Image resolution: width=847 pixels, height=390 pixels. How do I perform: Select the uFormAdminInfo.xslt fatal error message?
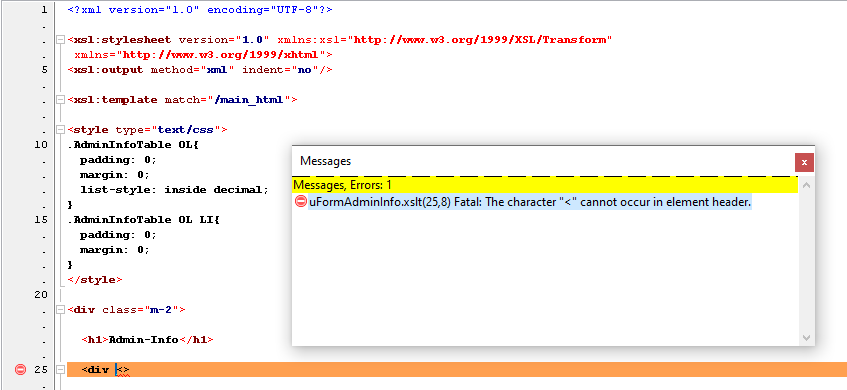tap(529, 202)
